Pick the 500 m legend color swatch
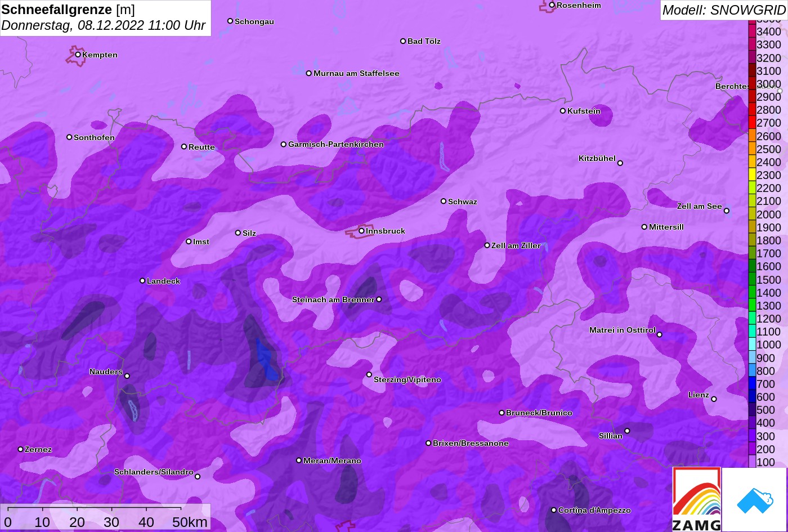Image resolution: width=788 pixels, height=532 pixels. tap(752, 410)
